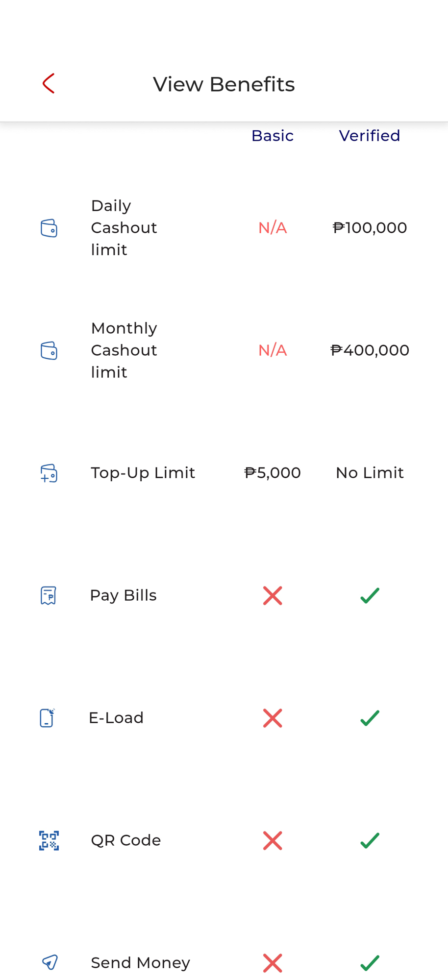
Task: Click the ₱100,000 daily cashout value
Action: click(370, 228)
